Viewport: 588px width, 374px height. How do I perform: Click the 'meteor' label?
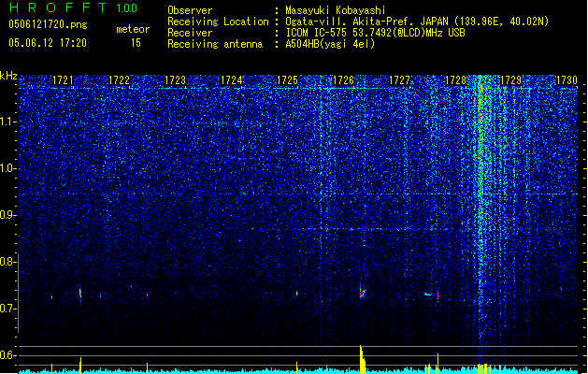point(133,29)
